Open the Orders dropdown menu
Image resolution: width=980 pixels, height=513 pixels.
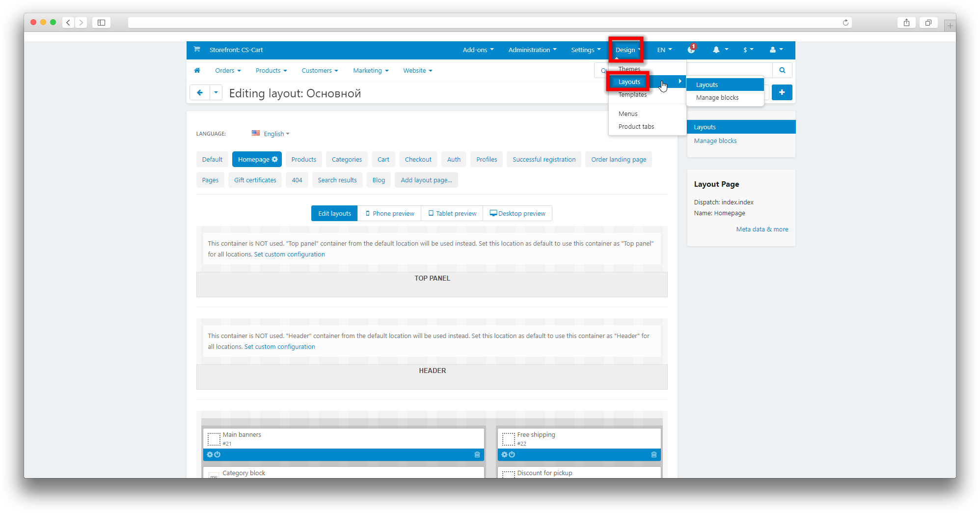click(228, 70)
